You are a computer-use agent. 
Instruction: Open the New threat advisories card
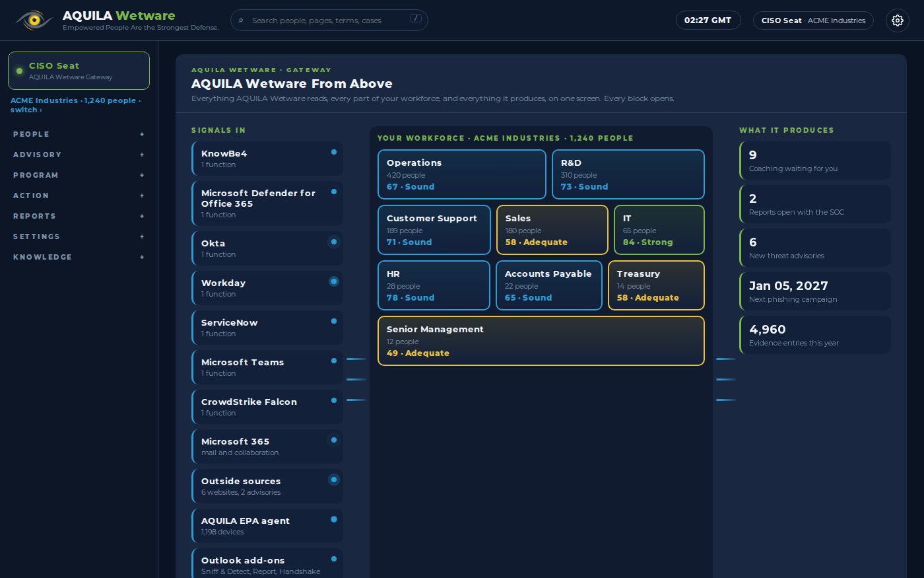[x=815, y=248]
